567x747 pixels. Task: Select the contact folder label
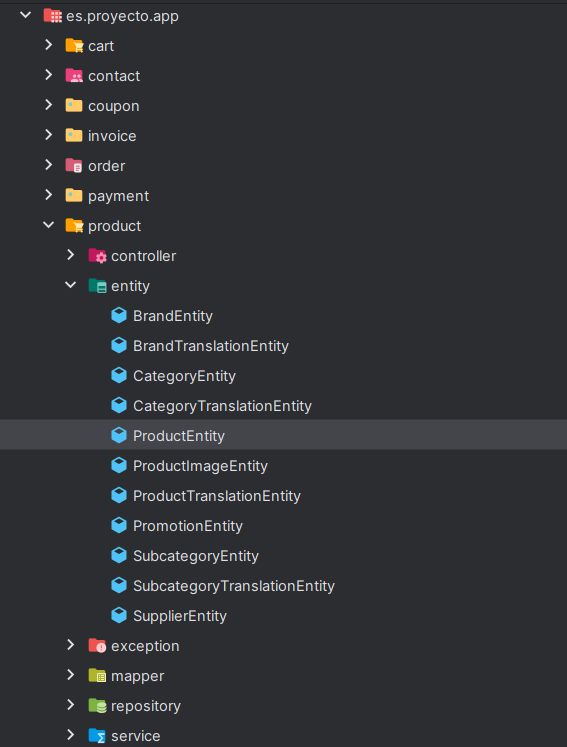click(x=114, y=76)
